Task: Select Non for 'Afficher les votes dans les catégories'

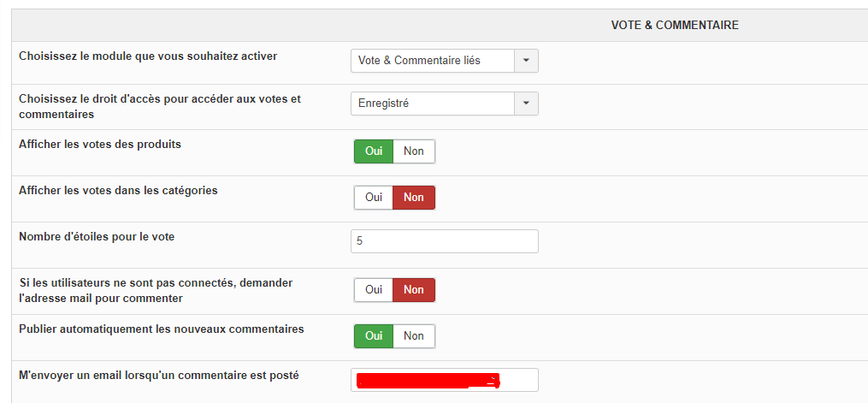Action: click(x=414, y=198)
